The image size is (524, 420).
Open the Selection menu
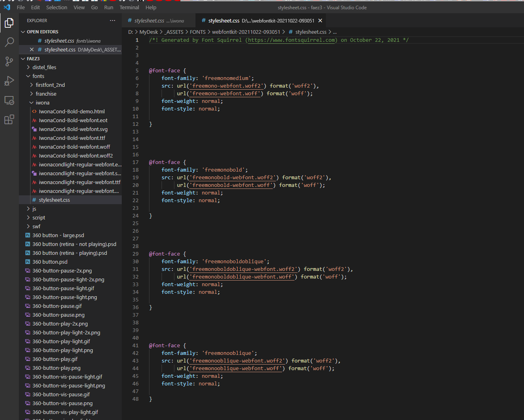coord(57,7)
